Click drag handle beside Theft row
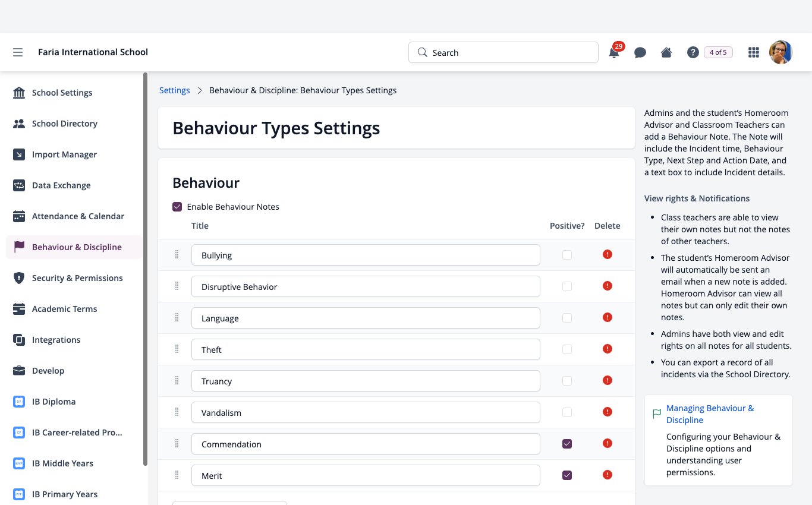The height and width of the screenshot is (505, 812). [177, 349]
